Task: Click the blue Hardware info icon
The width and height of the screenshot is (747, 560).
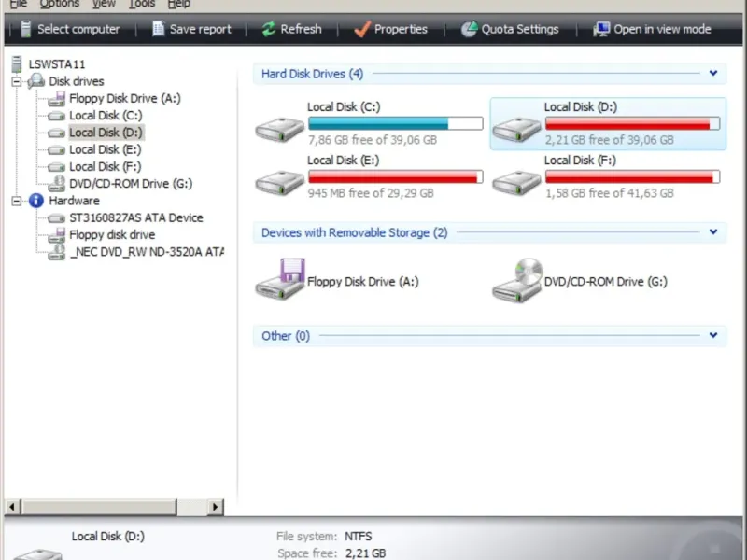Action: click(x=36, y=201)
